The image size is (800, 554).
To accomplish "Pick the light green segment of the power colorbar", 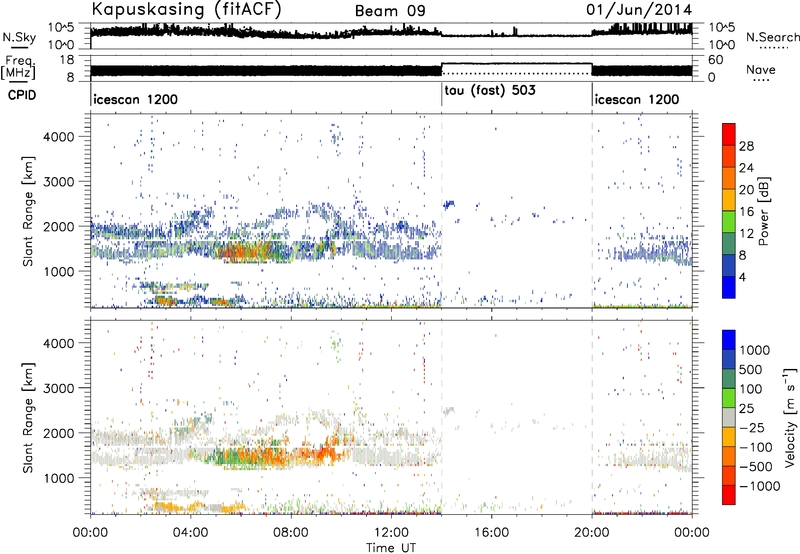I will [x=729, y=222].
